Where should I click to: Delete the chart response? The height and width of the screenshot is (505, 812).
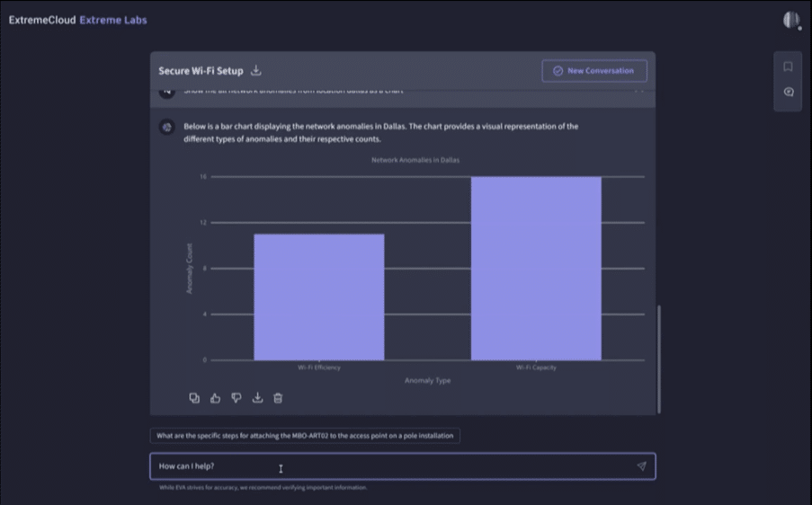coord(278,398)
